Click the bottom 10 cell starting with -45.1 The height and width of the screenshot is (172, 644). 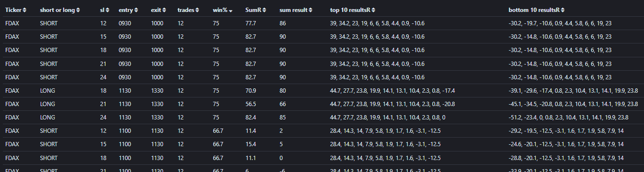pos(573,104)
